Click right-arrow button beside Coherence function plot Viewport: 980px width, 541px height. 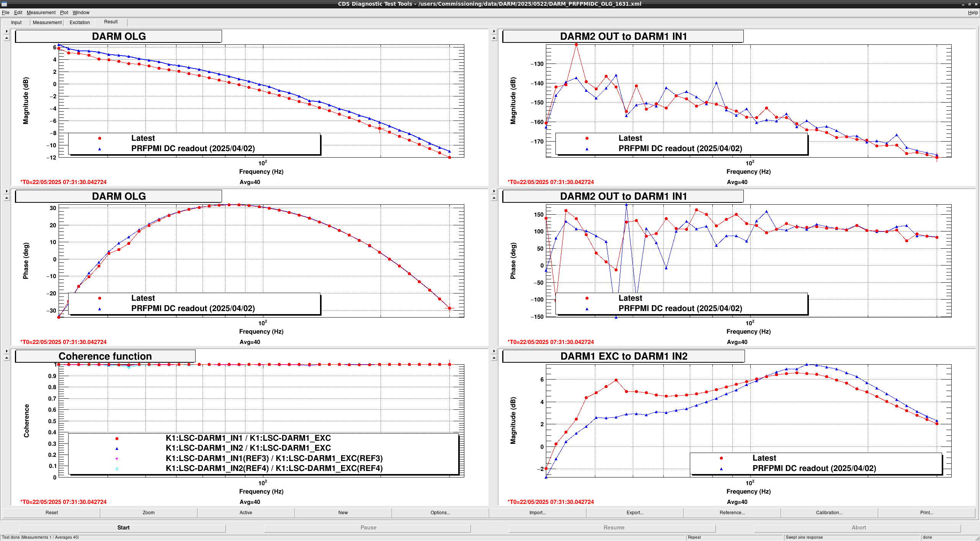coord(7,351)
